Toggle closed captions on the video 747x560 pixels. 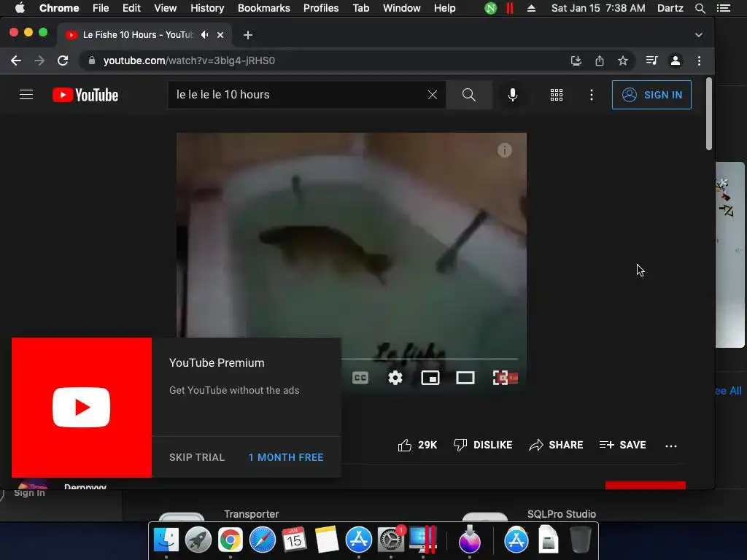point(360,378)
